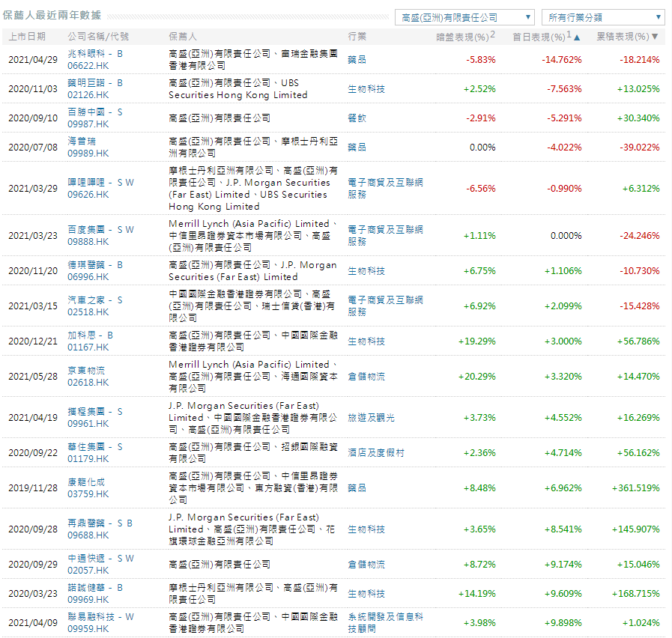Open 系統開發及信息科技顧問 industry link
Image resolution: width=672 pixels, height=638 pixels.
click(x=385, y=622)
